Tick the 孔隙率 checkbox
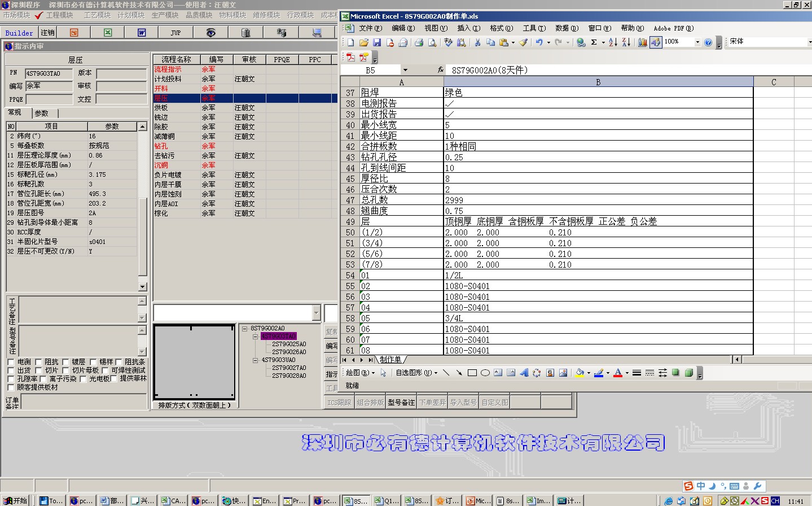The height and width of the screenshot is (506, 812). (x=11, y=379)
